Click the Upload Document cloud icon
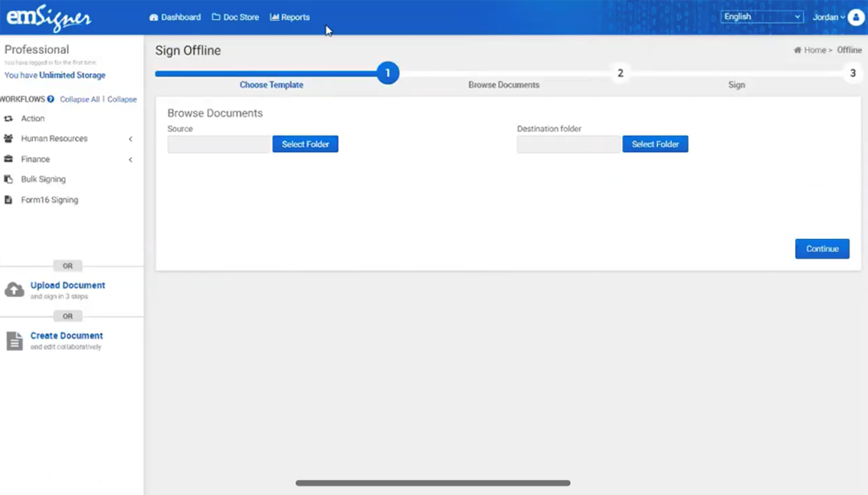Viewport: 868px width, 495px height. 15,290
